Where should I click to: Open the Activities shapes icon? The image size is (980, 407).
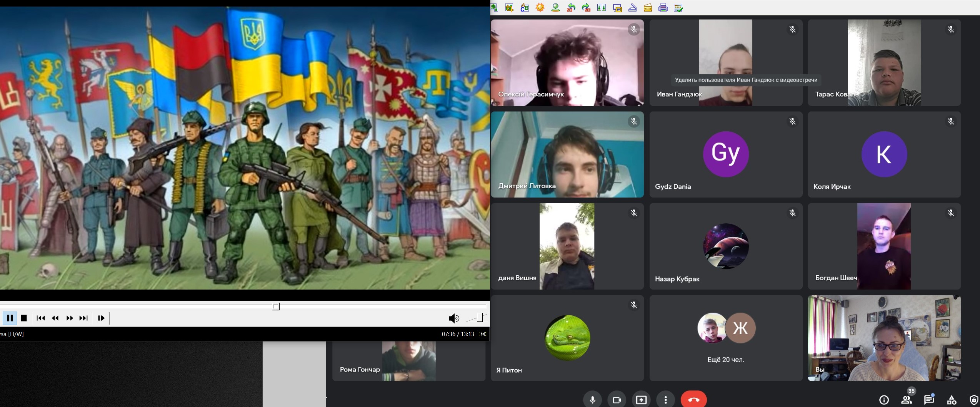tap(952, 400)
